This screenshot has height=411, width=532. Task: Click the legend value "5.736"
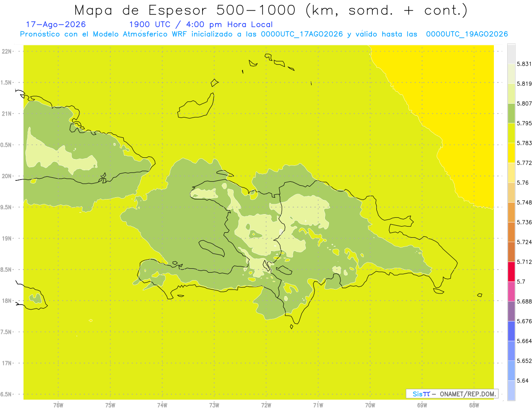[x=524, y=222]
